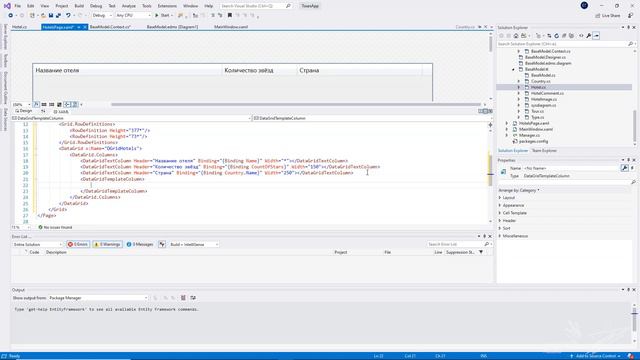640x360 pixels.
Task: Toggle the 0 Warnings filter
Action: coord(107,244)
